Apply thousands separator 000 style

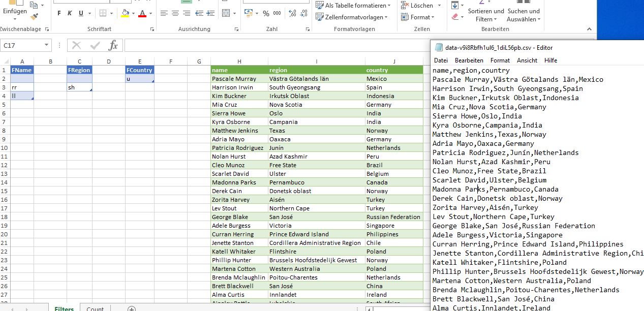coord(277,13)
